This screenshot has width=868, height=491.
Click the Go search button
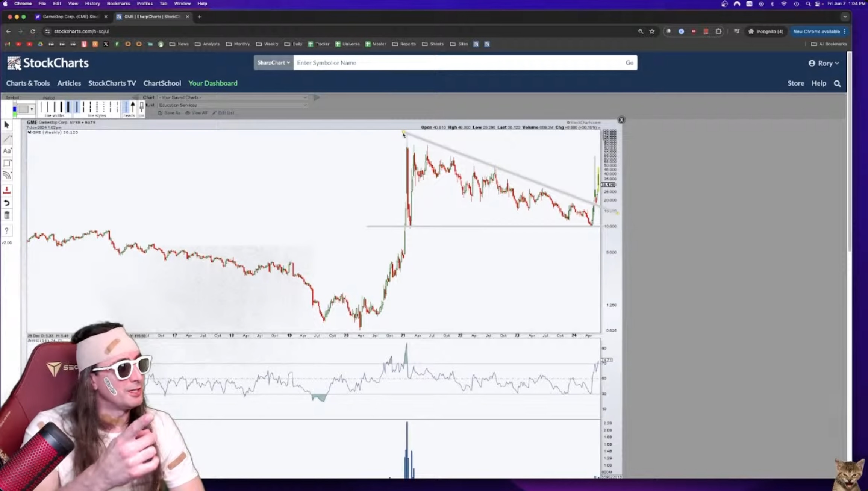click(x=629, y=63)
